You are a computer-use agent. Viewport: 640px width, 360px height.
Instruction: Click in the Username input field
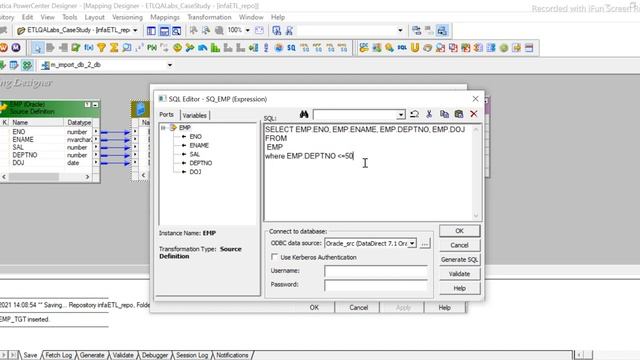point(376,271)
